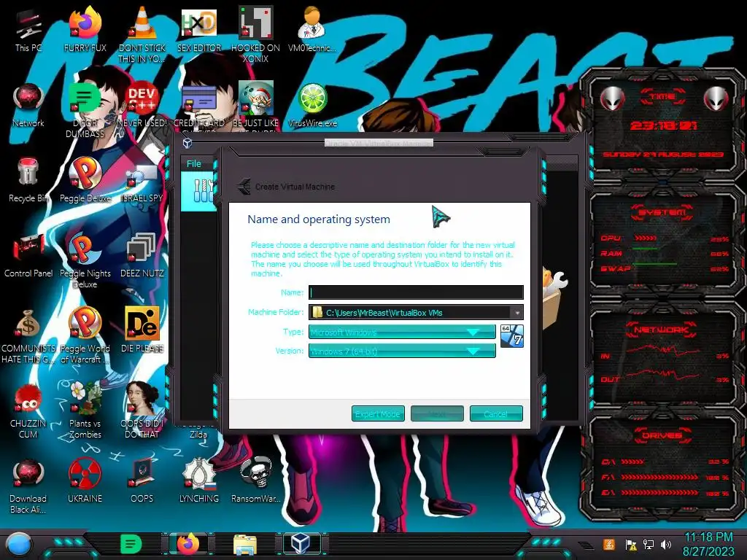This screenshot has height=560, width=747.
Task: Click into the Name text field
Action: click(x=416, y=292)
